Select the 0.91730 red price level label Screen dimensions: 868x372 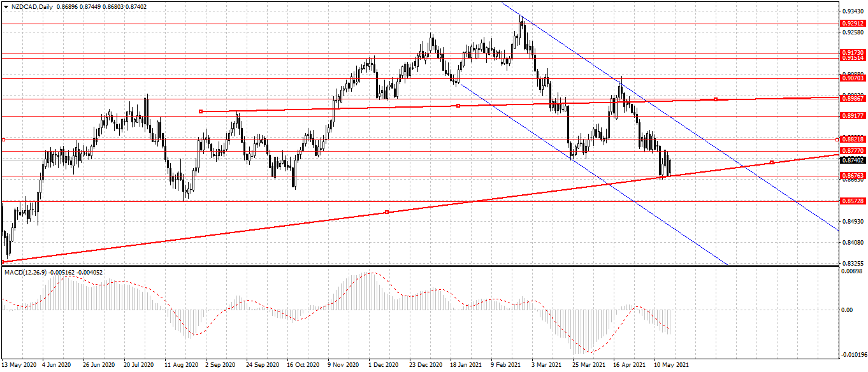pyautogui.click(x=853, y=53)
